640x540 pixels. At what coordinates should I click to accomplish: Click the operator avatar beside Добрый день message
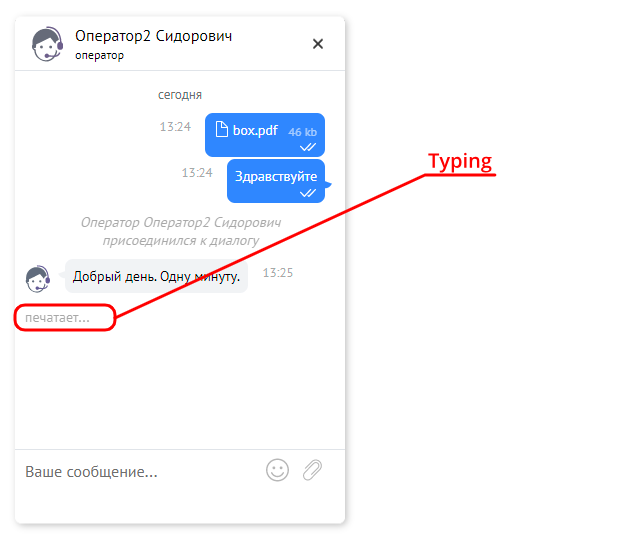pos(38,279)
